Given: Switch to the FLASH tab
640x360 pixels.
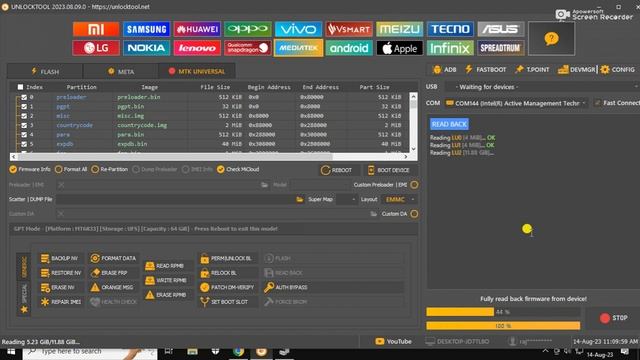Looking at the screenshot, I should [45, 71].
